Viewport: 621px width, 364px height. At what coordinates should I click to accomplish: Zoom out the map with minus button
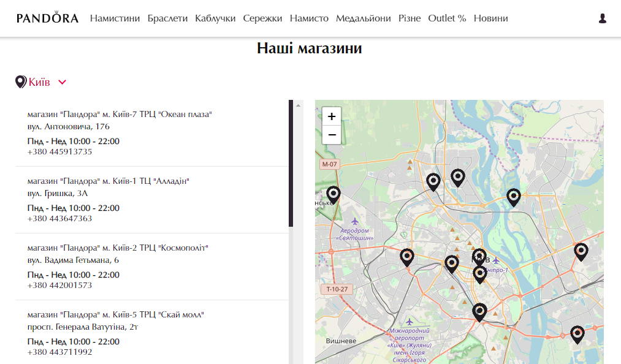[332, 135]
